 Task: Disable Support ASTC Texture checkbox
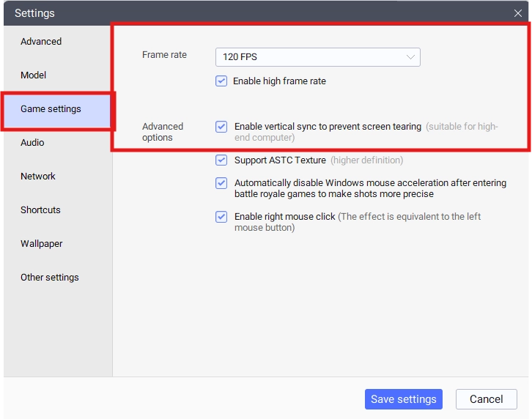pos(221,160)
